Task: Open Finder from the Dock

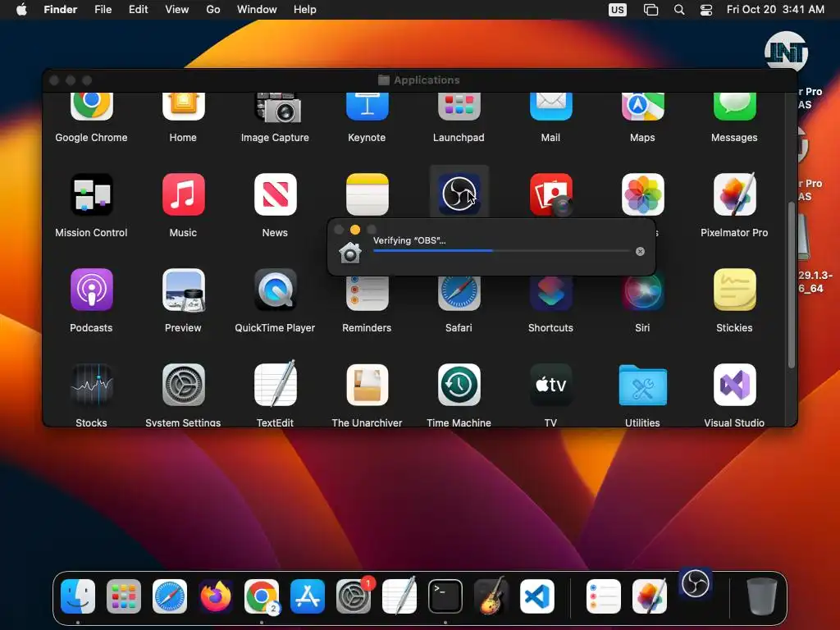Action: 78,596
